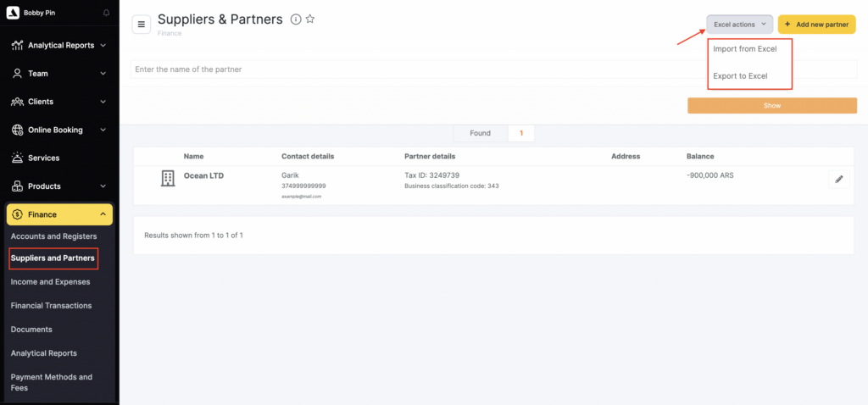
Task: Select Export to Excel option
Action: 740,76
